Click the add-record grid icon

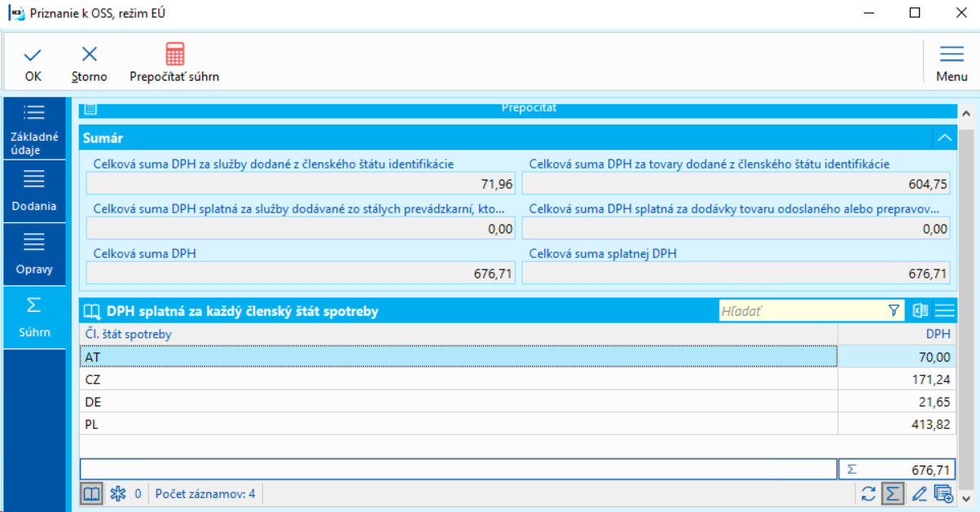(x=944, y=493)
